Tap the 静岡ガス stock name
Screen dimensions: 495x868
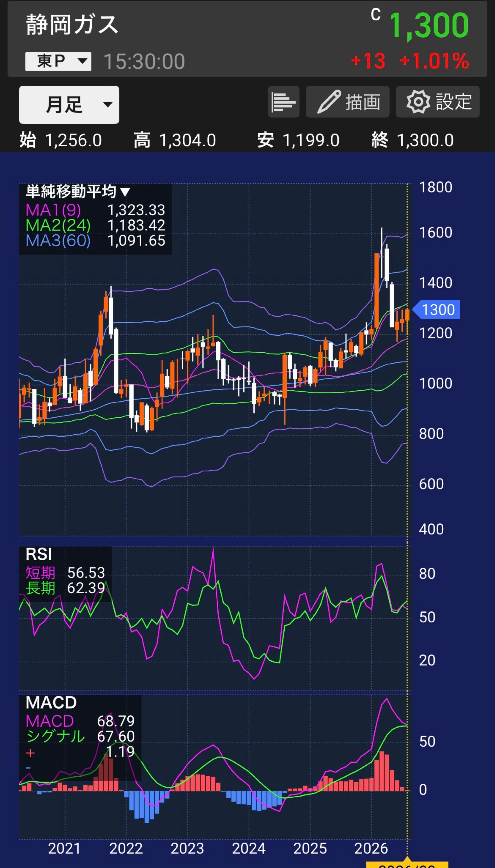coord(72,25)
